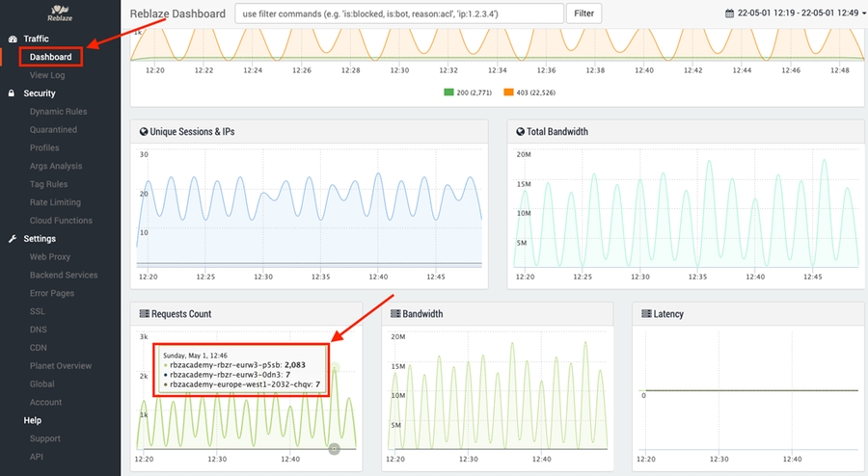Screen dimensions: 868x476
Task: Click the Traffic section dashboard icon
Action: coord(13,39)
